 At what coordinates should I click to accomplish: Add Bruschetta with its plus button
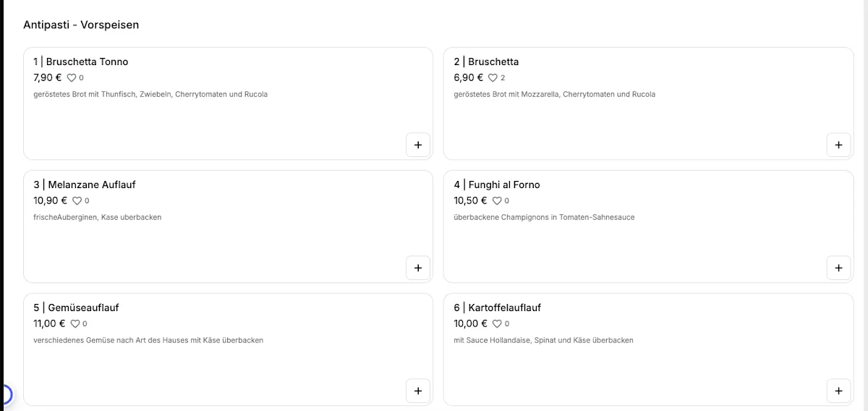[838, 145]
